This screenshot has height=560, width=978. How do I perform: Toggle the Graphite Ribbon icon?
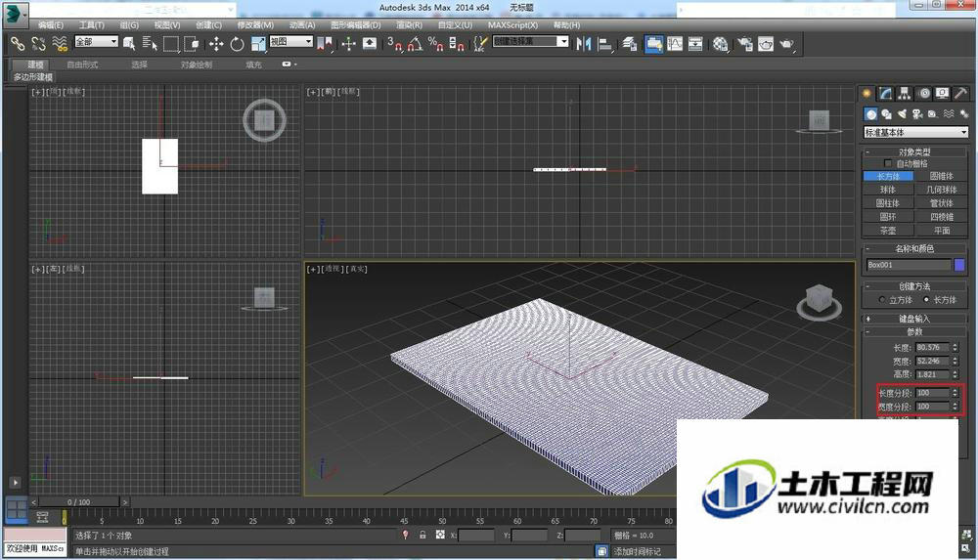653,44
